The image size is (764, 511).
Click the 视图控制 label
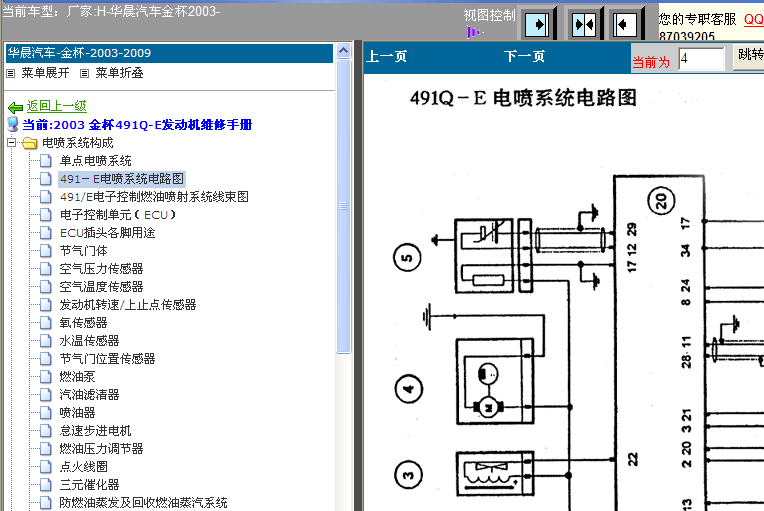point(489,16)
